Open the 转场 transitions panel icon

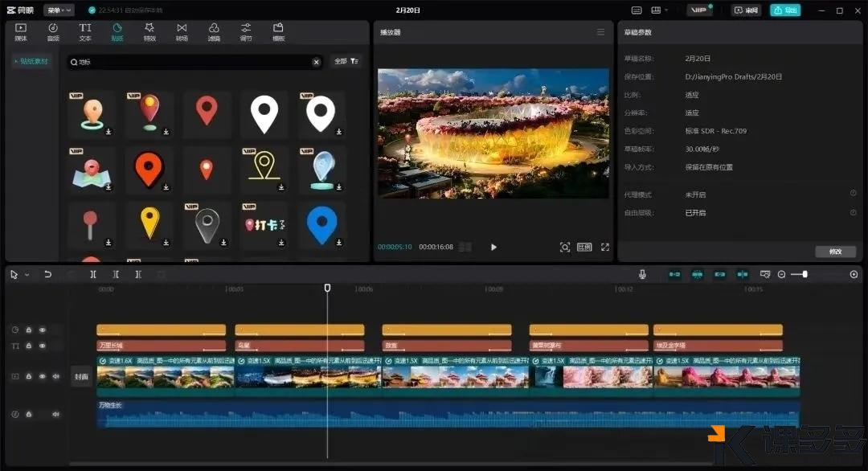click(x=182, y=32)
